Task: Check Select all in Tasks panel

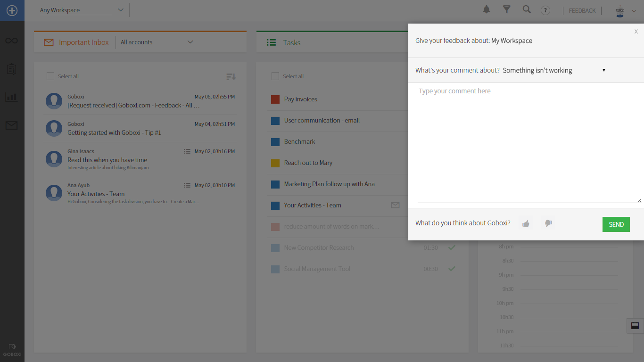Action: 275,76
